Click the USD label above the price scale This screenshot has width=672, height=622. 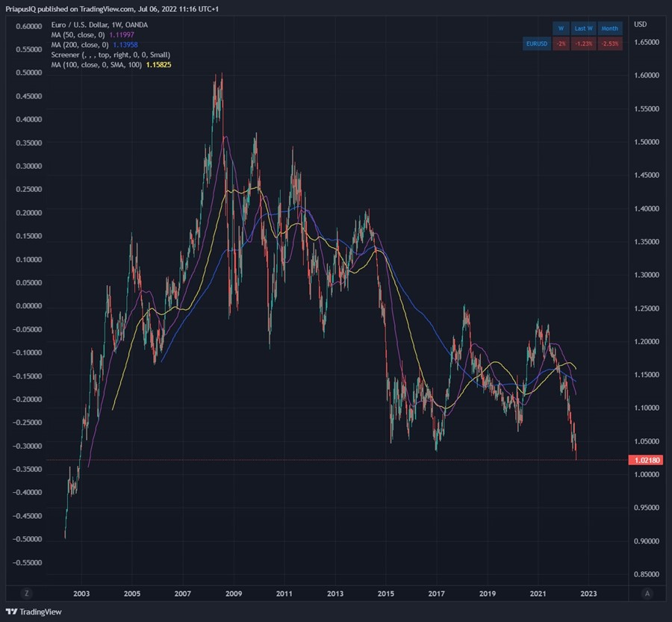[x=640, y=25]
